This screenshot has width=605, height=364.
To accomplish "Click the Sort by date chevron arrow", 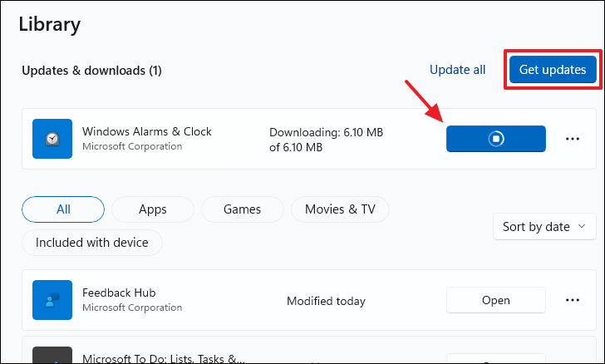I will tap(582, 227).
